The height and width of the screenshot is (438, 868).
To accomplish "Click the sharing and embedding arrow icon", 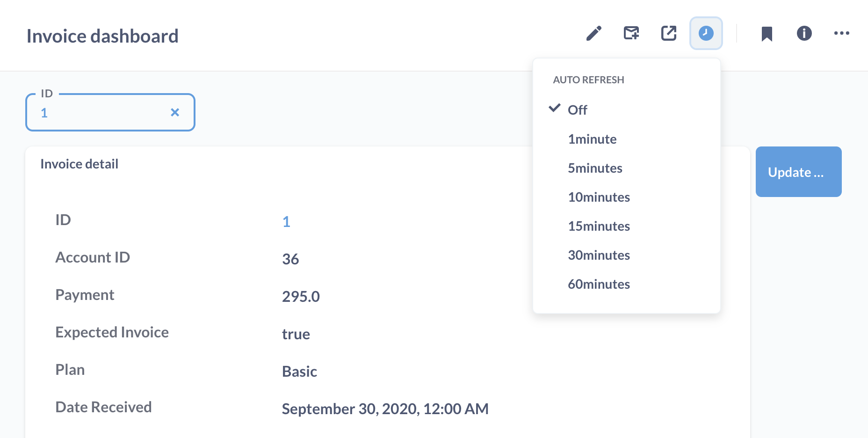I will [669, 33].
